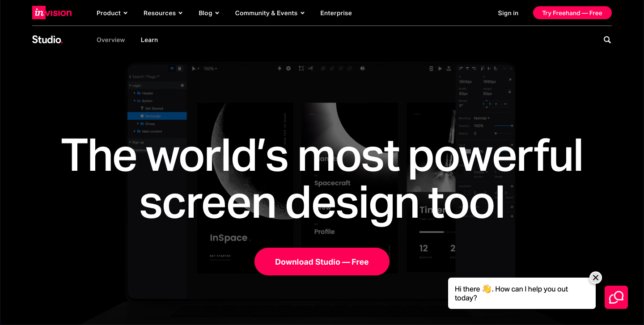Click Download Studio — Free button

click(322, 262)
